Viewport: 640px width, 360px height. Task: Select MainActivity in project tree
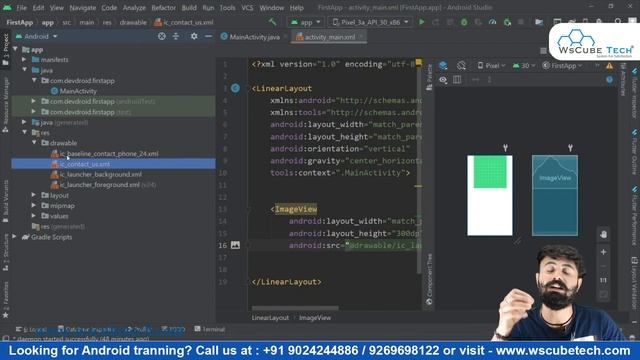(x=78, y=91)
